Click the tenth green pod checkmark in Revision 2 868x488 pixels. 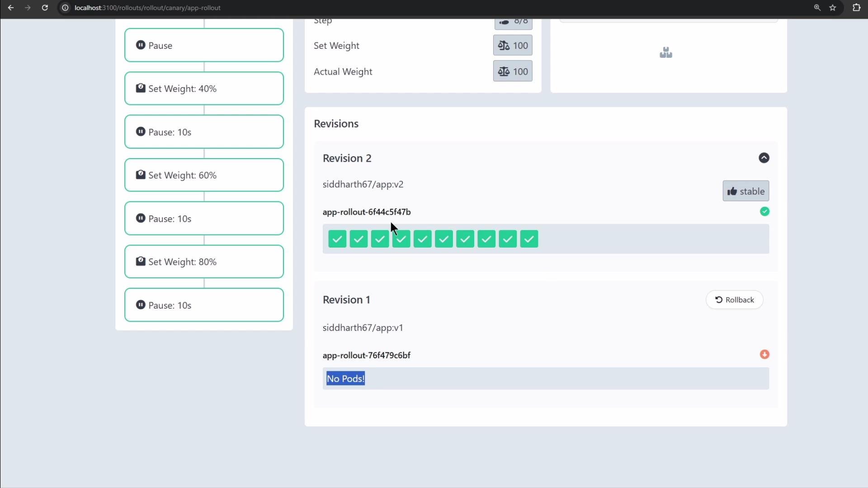[x=529, y=239]
